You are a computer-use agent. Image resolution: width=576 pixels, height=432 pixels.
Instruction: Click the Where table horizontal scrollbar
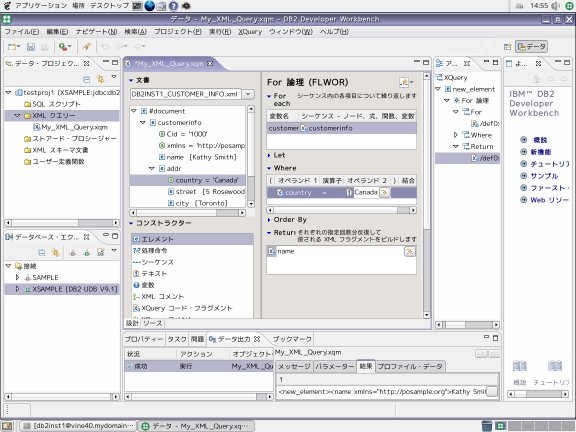342,210
